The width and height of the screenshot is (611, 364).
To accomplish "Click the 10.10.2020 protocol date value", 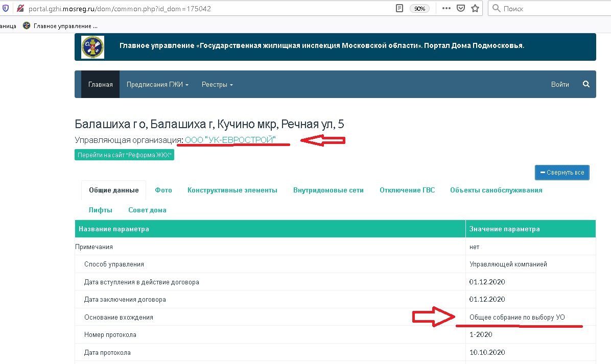I will [x=487, y=352].
